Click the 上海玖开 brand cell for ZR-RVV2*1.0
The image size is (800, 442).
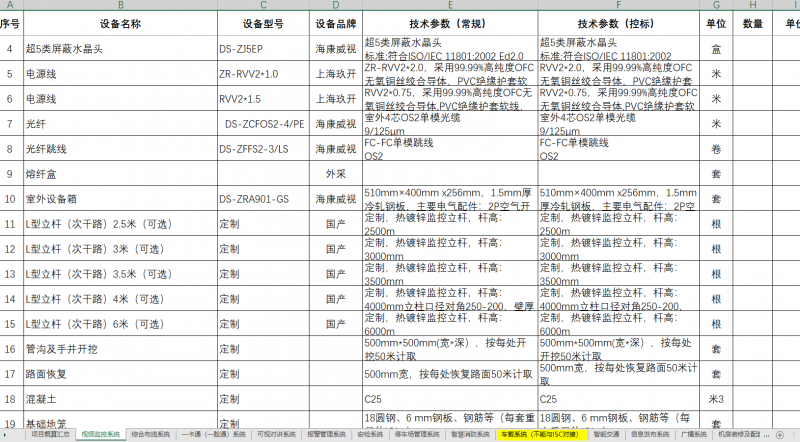pos(334,74)
